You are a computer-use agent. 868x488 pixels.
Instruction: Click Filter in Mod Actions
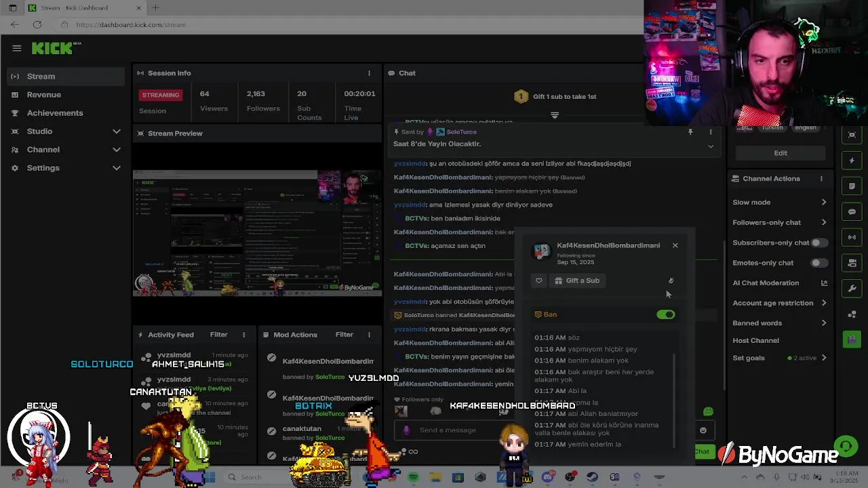(344, 335)
